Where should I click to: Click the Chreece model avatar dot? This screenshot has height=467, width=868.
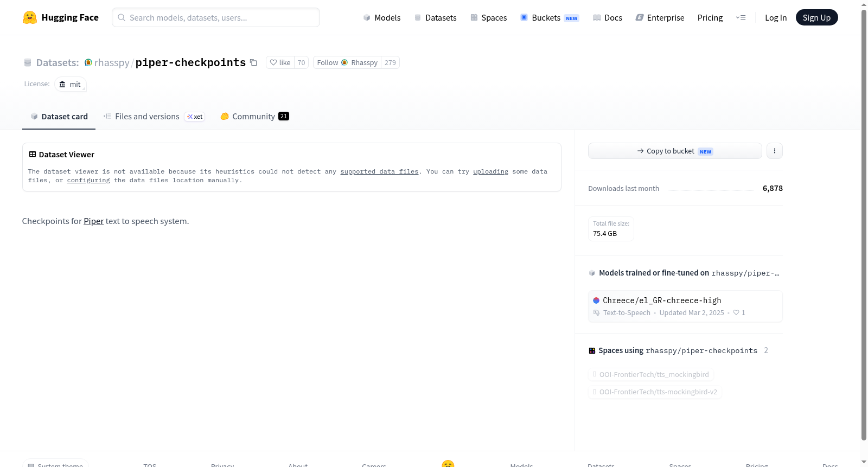[596, 300]
